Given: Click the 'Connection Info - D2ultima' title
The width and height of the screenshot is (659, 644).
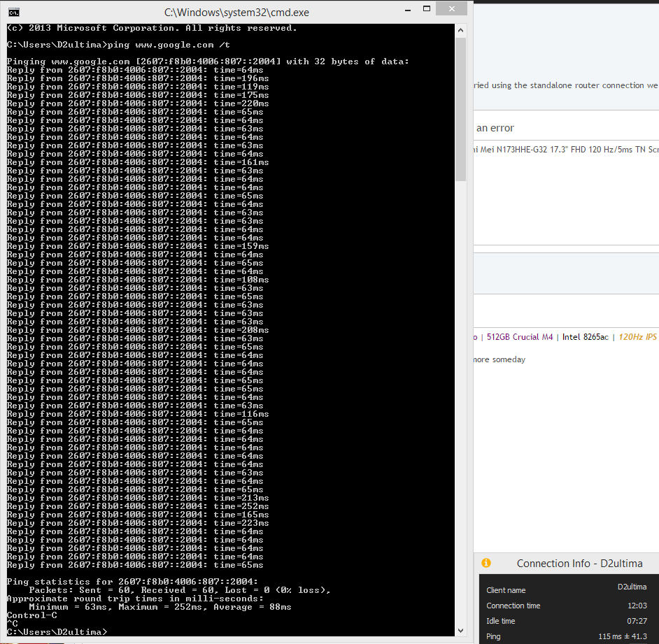Looking at the screenshot, I should [579, 564].
